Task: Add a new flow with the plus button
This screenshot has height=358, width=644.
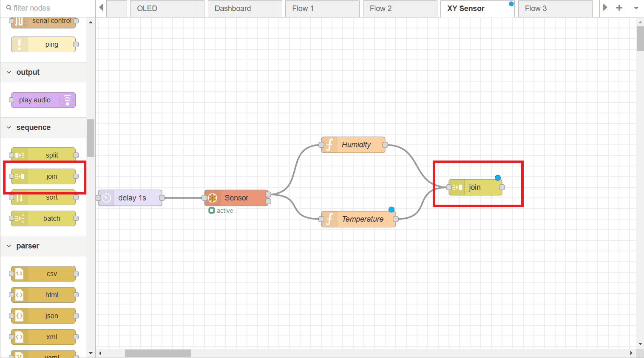Action: click(619, 8)
